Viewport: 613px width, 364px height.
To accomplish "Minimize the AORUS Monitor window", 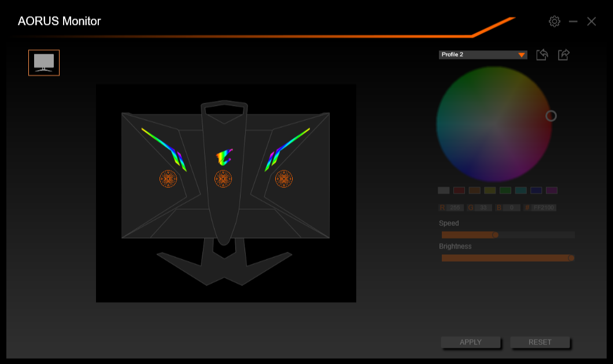I will pyautogui.click(x=573, y=21).
